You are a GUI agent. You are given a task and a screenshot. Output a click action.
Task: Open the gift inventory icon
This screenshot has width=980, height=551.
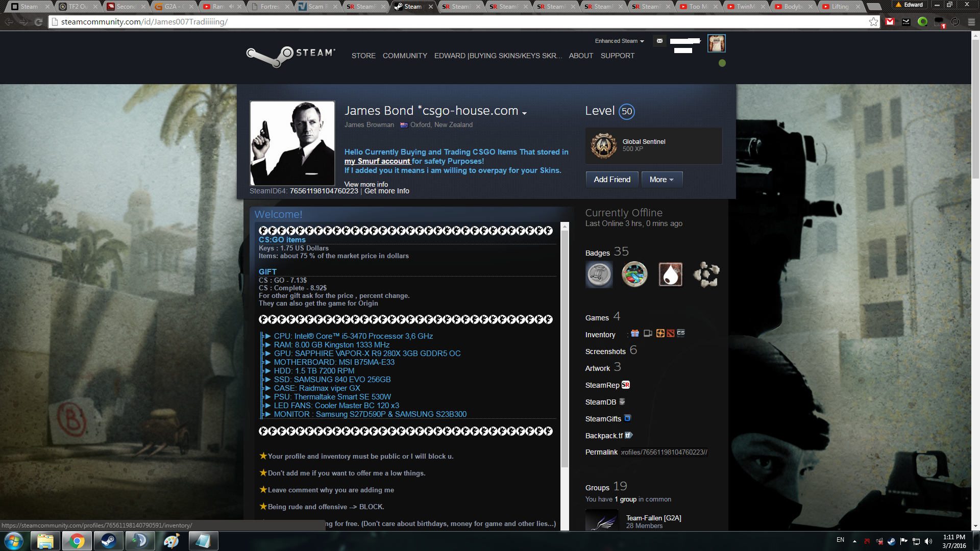pos(635,333)
